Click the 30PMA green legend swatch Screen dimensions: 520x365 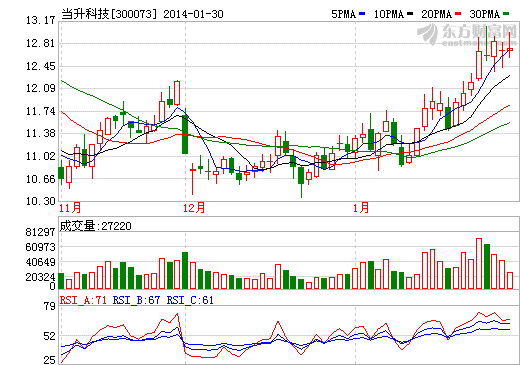[x=506, y=14]
